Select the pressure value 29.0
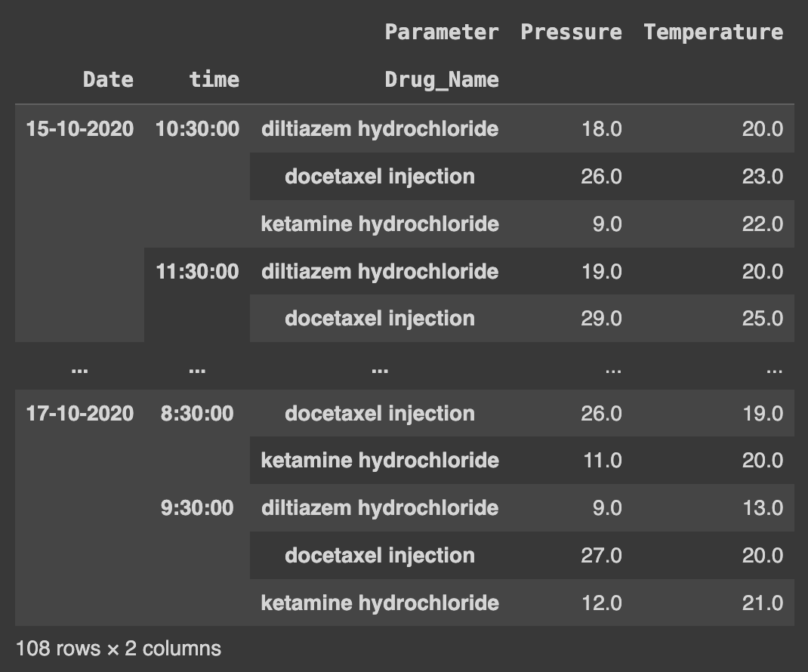Viewport: 808px width, 672px height. pyautogui.click(x=602, y=319)
